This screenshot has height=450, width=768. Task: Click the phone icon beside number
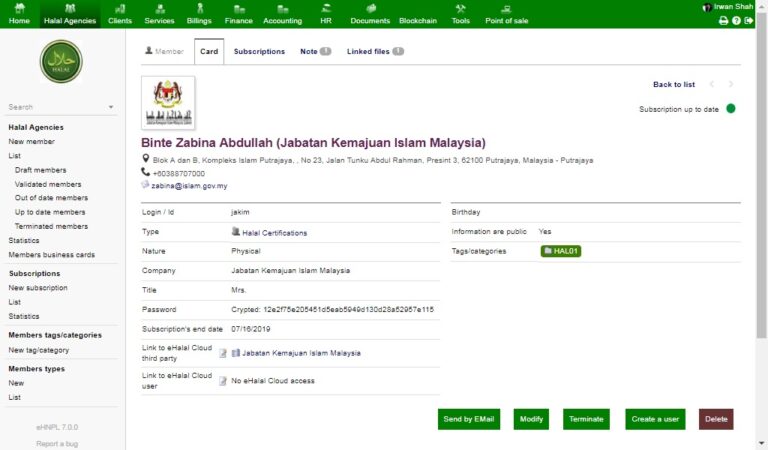[145, 172]
